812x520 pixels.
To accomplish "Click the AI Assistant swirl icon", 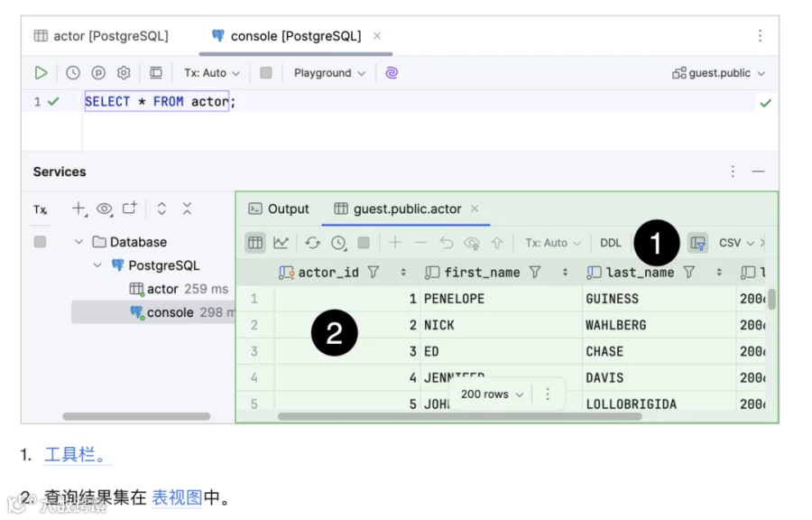I will 392,73.
